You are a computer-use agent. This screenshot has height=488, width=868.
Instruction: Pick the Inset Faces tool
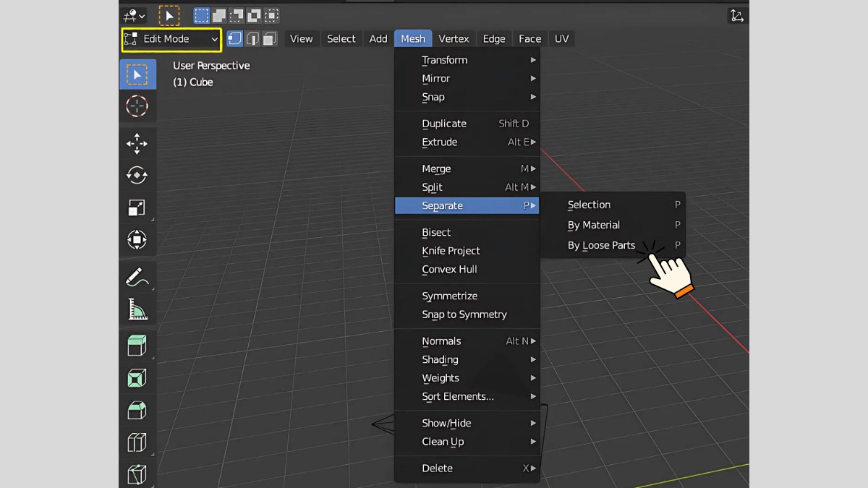(x=137, y=377)
